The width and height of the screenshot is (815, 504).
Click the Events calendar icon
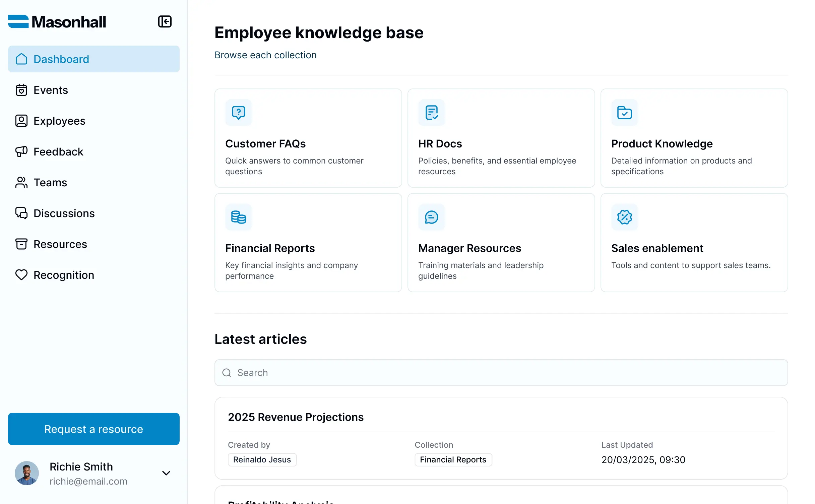point(21,90)
